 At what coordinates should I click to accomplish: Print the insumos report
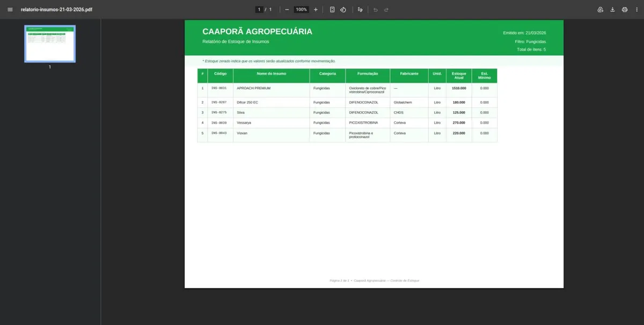click(x=624, y=10)
